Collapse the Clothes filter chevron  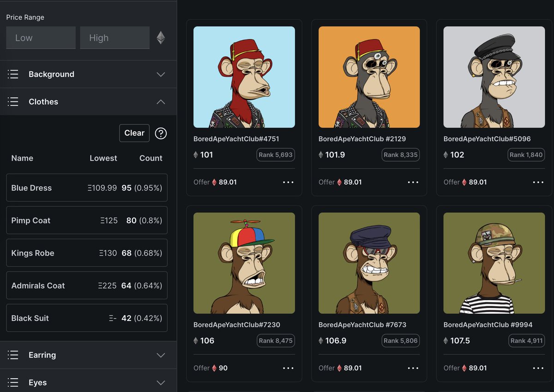coord(161,102)
